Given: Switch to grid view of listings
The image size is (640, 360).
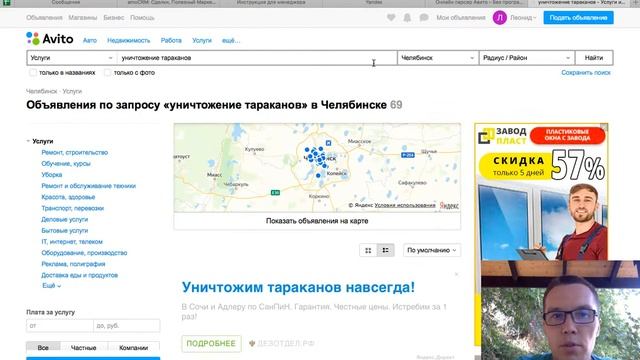Looking at the screenshot, I should click(x=368, y=250).
